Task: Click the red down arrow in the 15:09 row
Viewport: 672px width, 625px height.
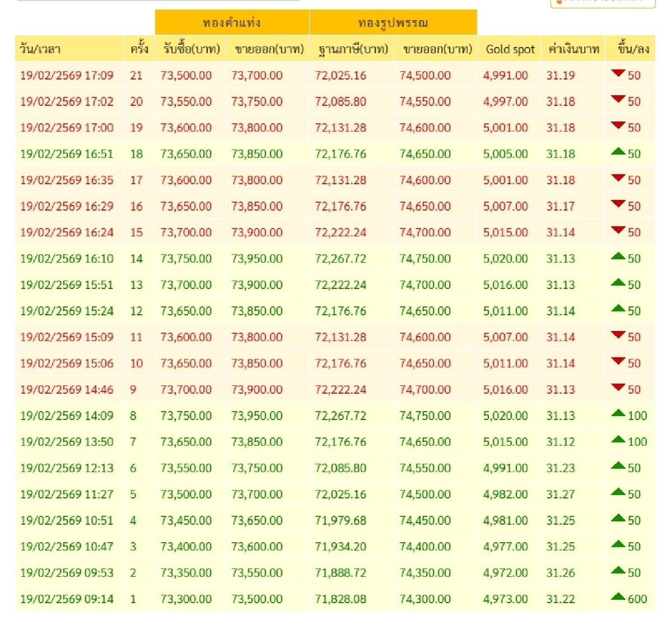Action: coord(618,335)
